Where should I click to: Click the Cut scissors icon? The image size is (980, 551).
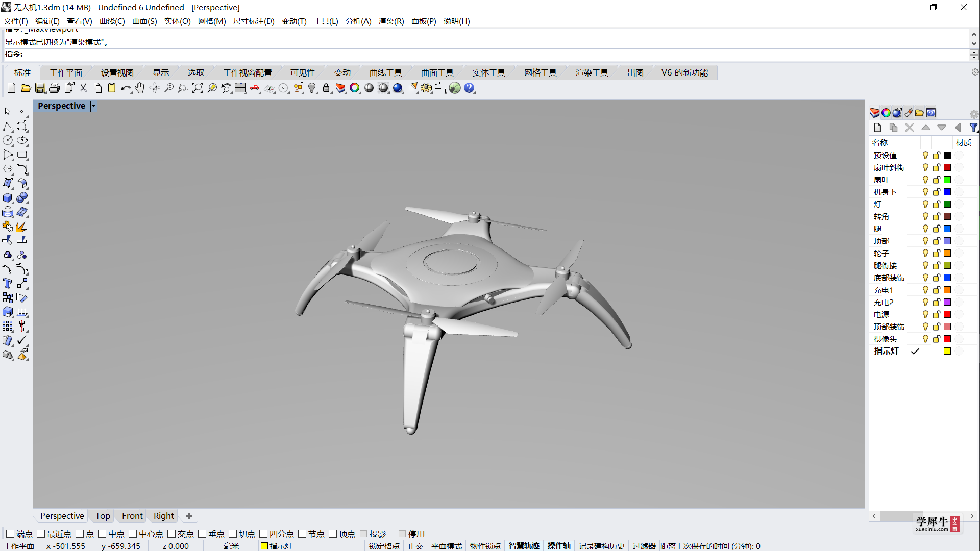[x=83, y=88]
